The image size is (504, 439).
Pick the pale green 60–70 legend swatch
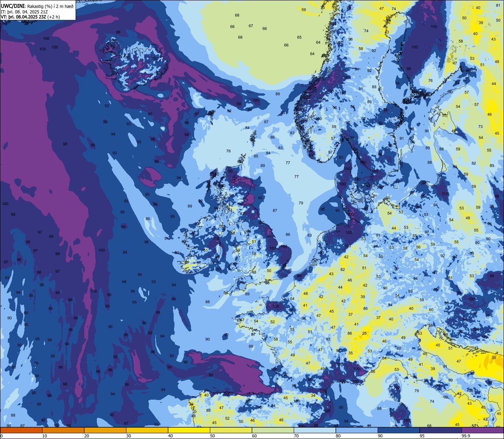point(273,430)
